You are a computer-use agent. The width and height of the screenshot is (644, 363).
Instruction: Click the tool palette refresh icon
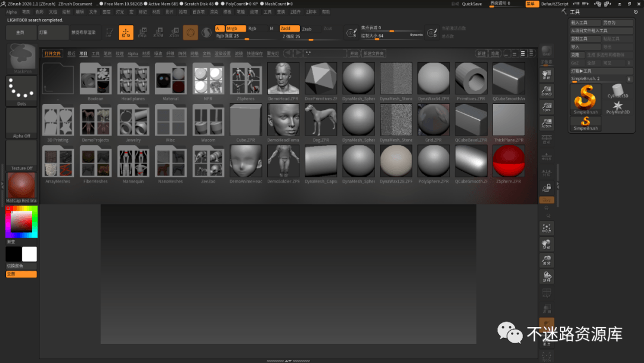click(x=636, y=12)
